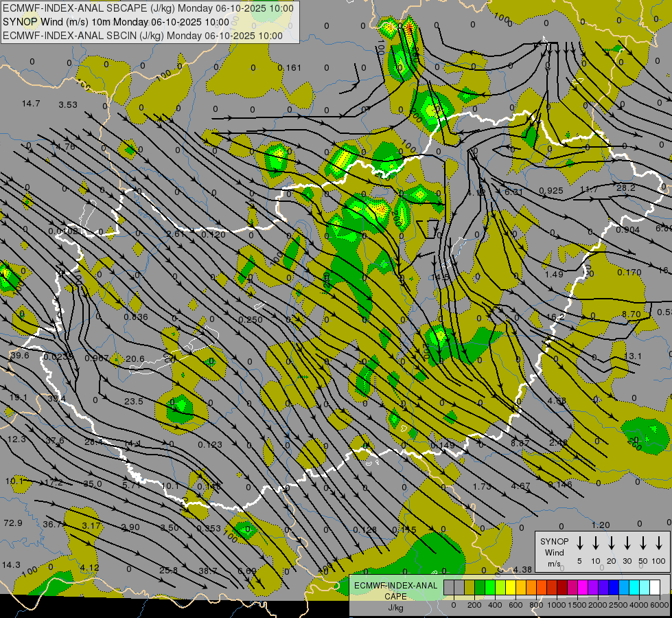Click the 30 m/s wind arrow in legend
Image resolution: width=672 pixels, height=618 pixels.
(x=627, y=543)
